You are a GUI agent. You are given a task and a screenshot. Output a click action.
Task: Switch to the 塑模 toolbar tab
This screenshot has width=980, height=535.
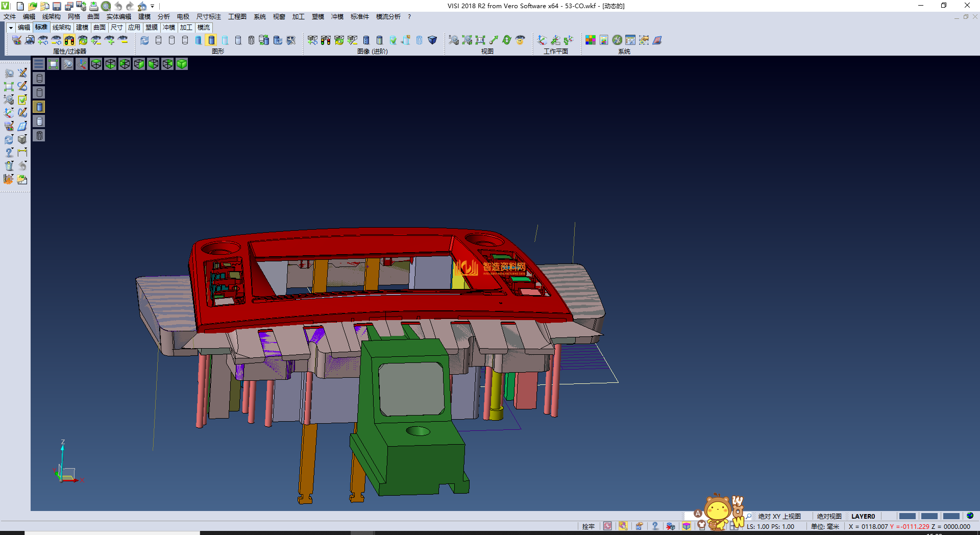coord(152,28)
